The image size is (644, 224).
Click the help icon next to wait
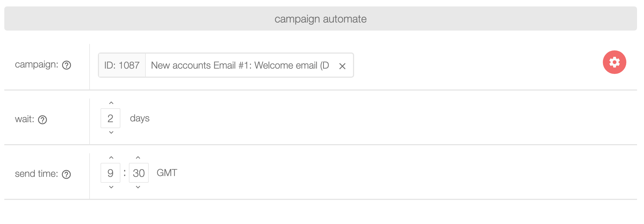pyautogui.click(x=43, y=120)
